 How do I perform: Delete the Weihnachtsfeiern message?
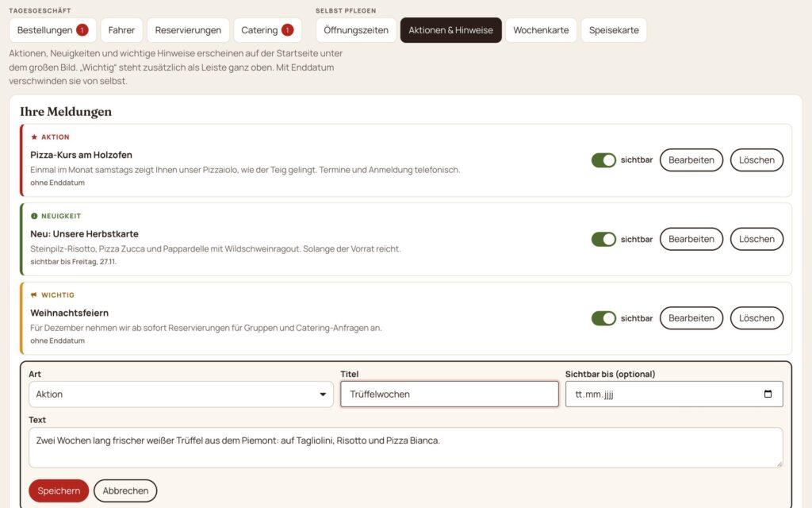(x=756, y=318)
